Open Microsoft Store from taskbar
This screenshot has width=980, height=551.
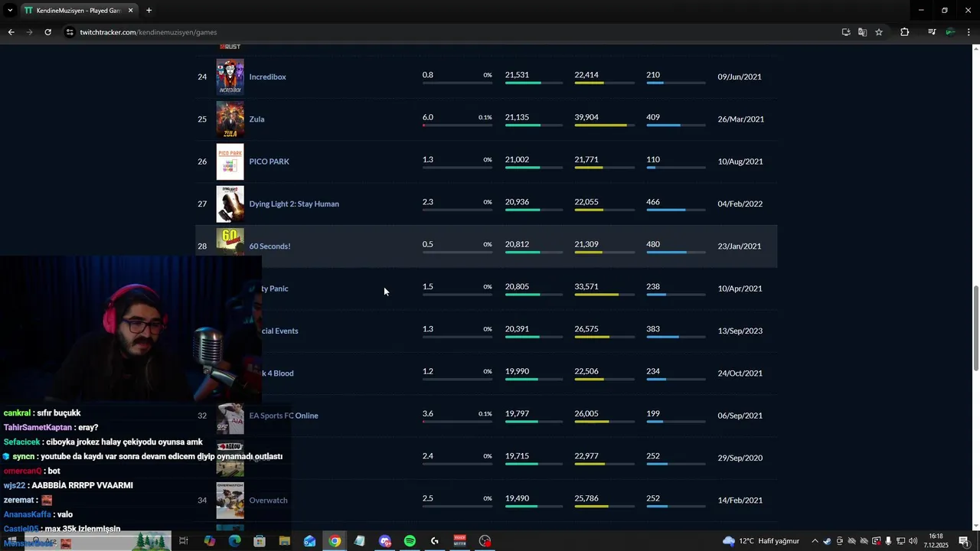(260, 541)
